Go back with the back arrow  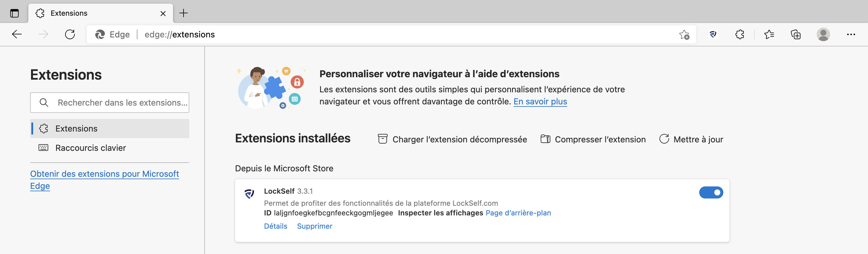(x=17, y=34)
